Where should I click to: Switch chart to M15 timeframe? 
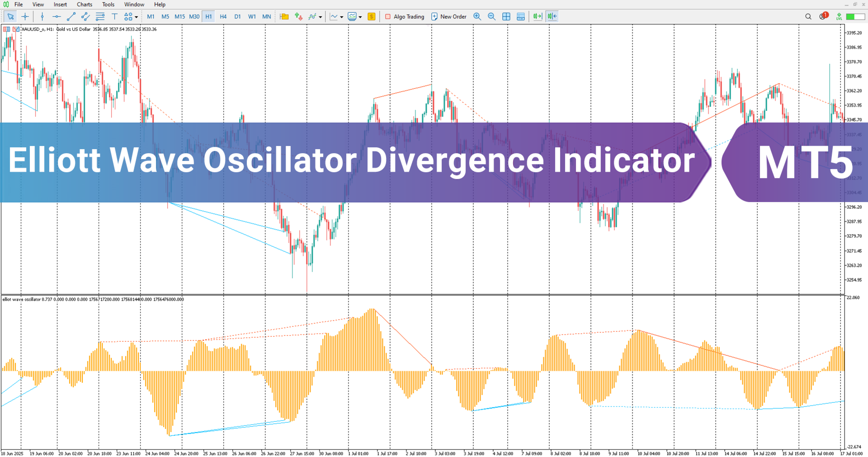pyautogui.click(x=179, y=17)
